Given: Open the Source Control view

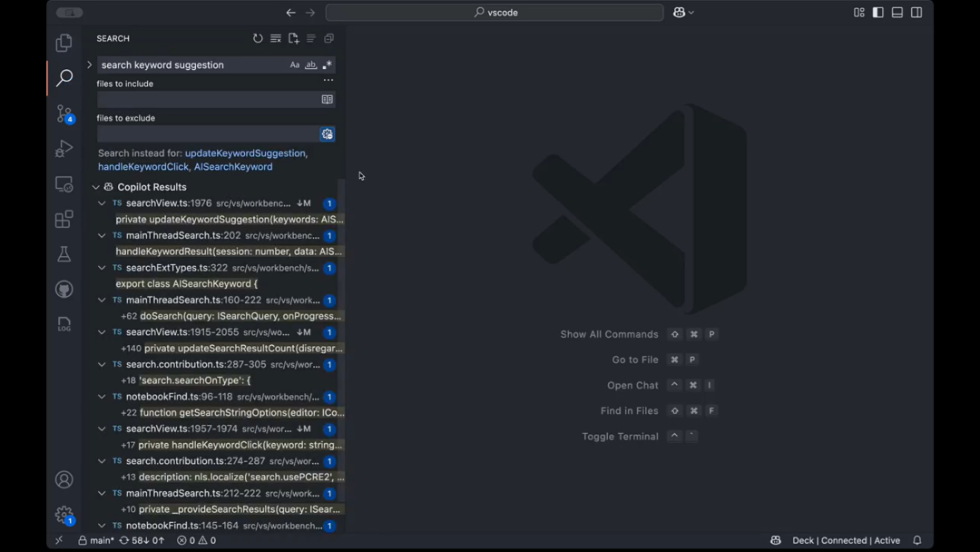Looking at the screenshot, I should click(64, 113).
